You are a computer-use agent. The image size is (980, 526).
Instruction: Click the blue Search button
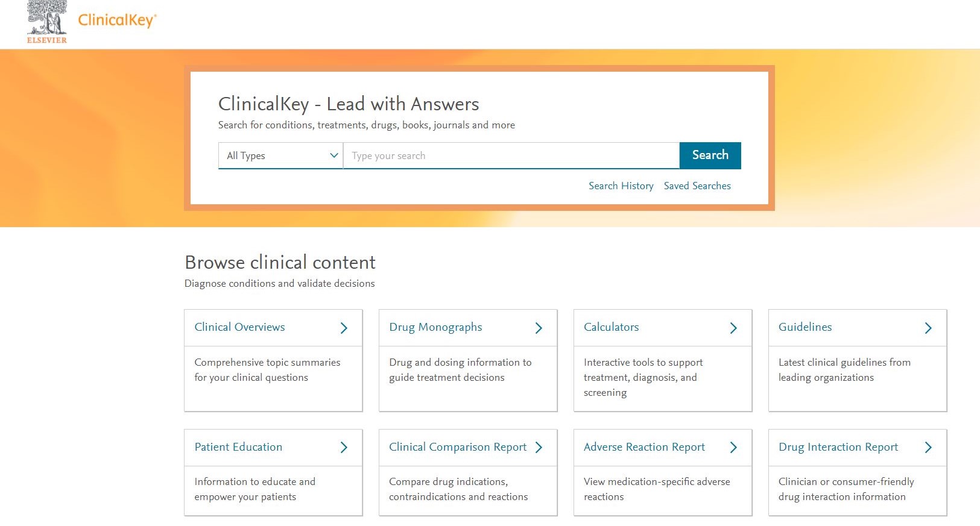pyautogui.click(x=710, y=155)
